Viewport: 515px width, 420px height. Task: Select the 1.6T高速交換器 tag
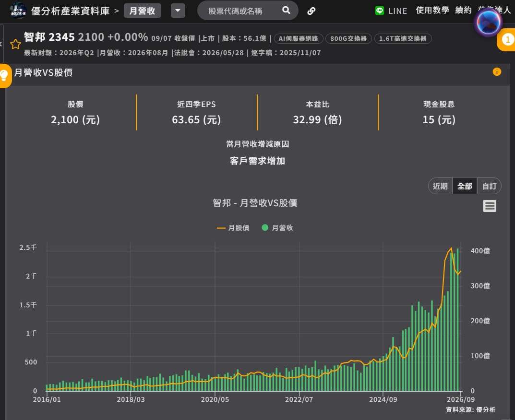tap(403, 39)
